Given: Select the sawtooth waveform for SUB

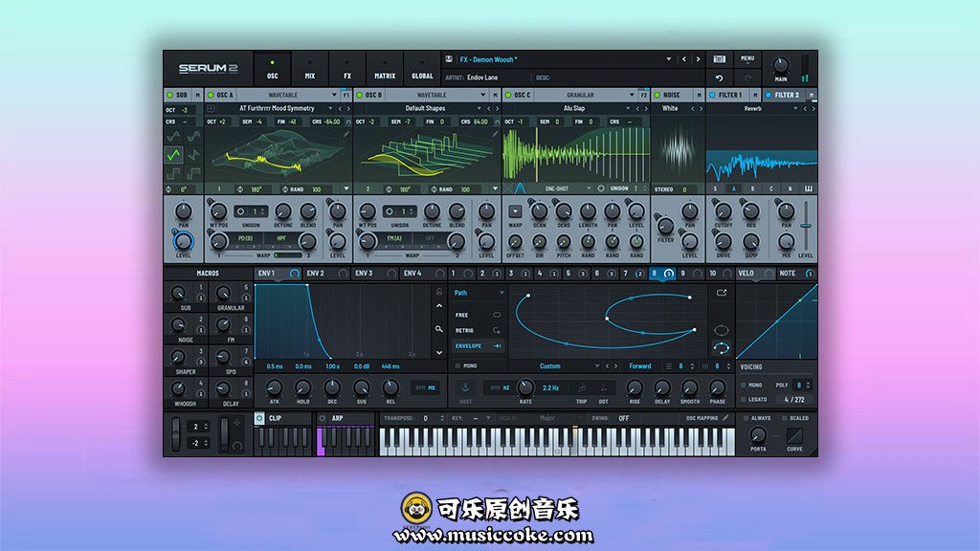Looking at the screenshot, I should (x=193, y=154).
